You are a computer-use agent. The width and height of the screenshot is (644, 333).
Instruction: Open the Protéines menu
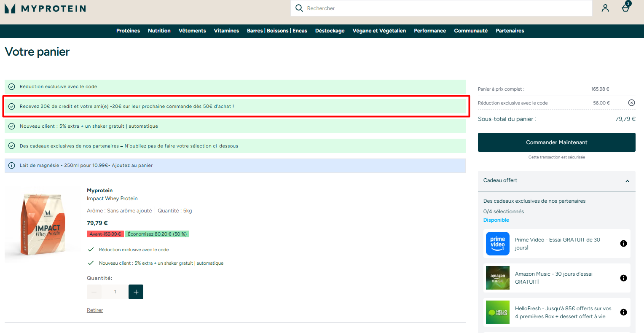pyautogui.click(x=128, y=31)
